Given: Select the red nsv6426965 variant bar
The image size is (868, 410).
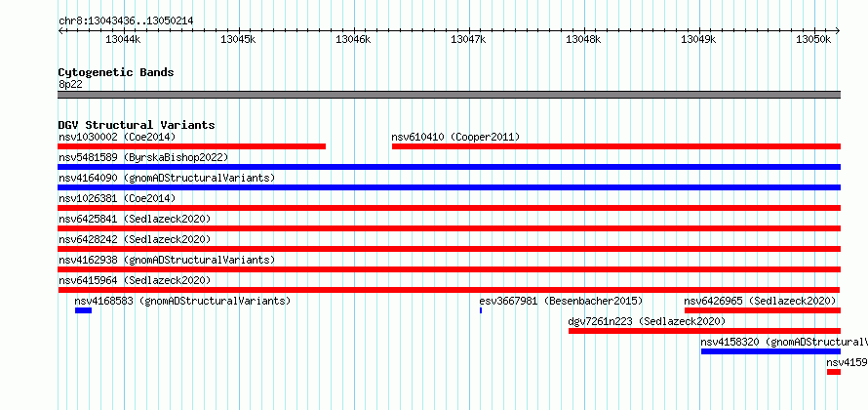Looking at the screenshot, I should (763, 310).
